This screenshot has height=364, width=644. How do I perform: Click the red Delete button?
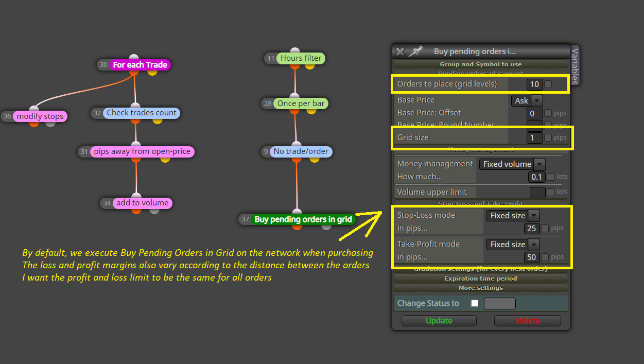(x=528, y=321)
